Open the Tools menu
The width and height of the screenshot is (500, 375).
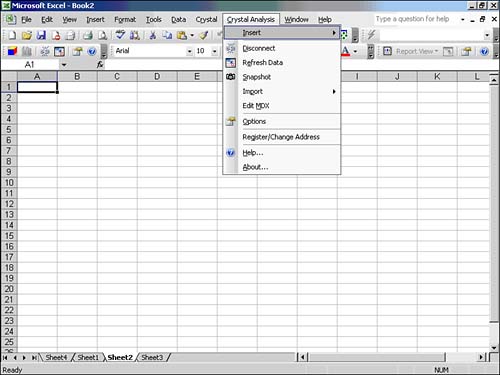point(154,19)
